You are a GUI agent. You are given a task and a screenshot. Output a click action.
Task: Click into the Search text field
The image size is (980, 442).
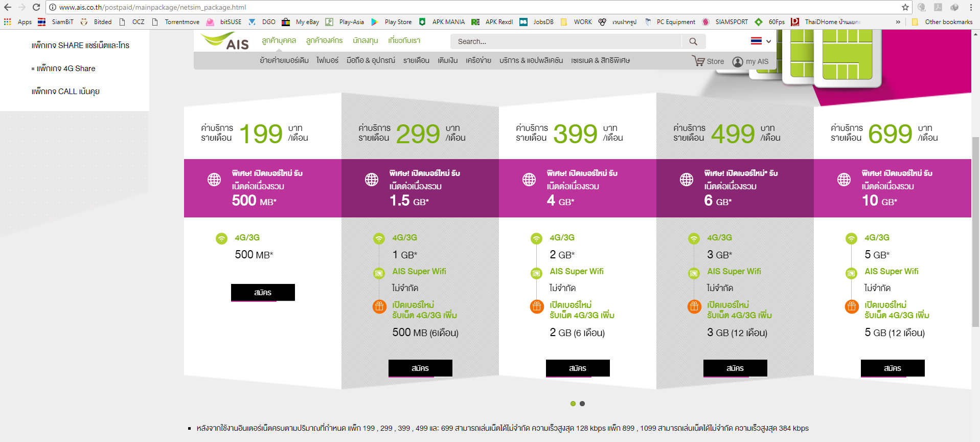[x=565, y=41]
